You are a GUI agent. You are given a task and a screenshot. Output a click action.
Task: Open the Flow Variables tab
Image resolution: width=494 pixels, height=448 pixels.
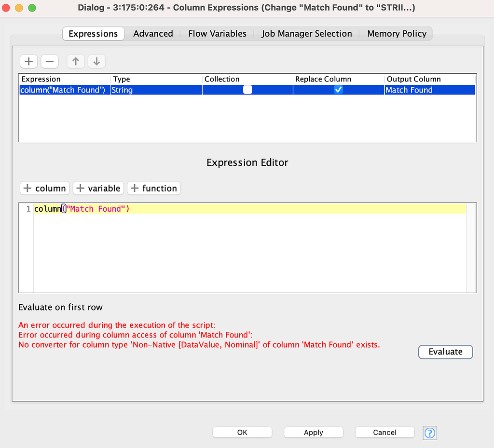(217, 33)
